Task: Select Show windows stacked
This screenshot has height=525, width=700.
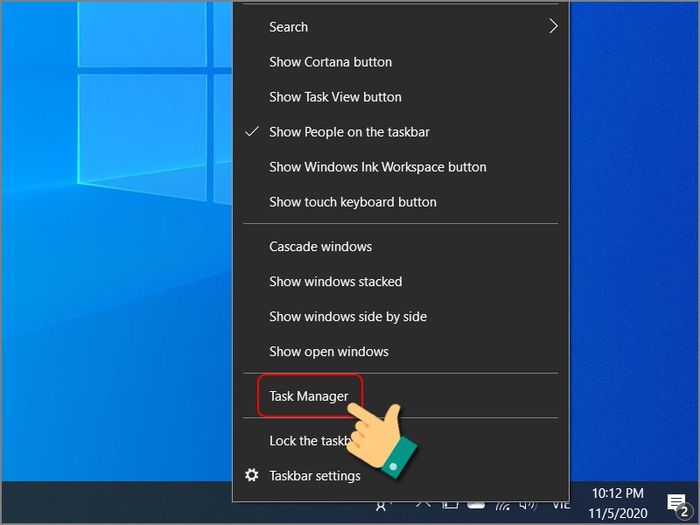Action: (400, 281)
